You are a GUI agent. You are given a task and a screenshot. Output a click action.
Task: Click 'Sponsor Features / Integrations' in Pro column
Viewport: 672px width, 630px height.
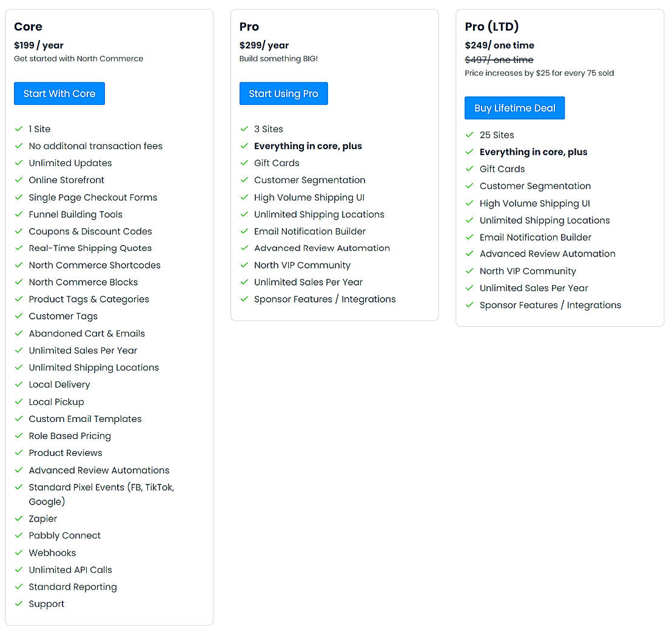click(325, 299)
